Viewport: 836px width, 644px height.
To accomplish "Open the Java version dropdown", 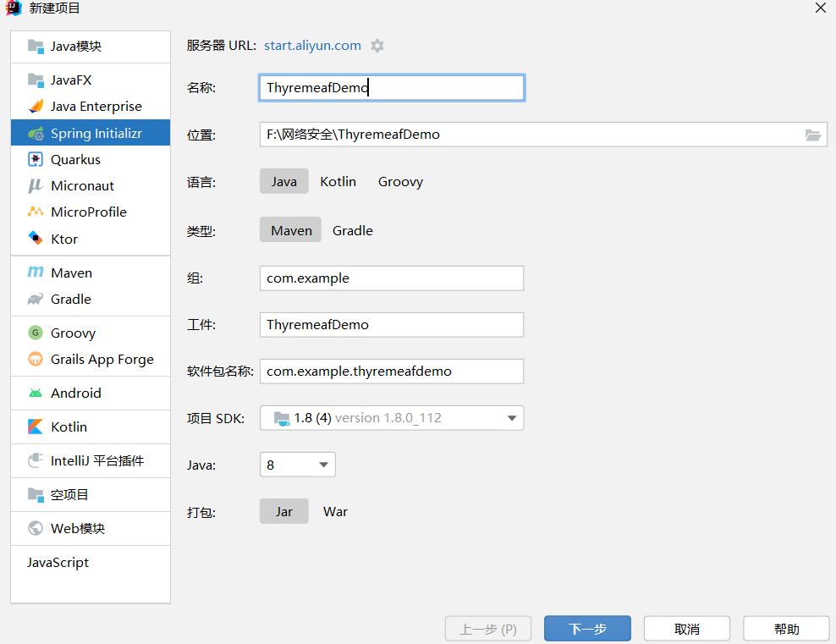I will pos(298,465).
